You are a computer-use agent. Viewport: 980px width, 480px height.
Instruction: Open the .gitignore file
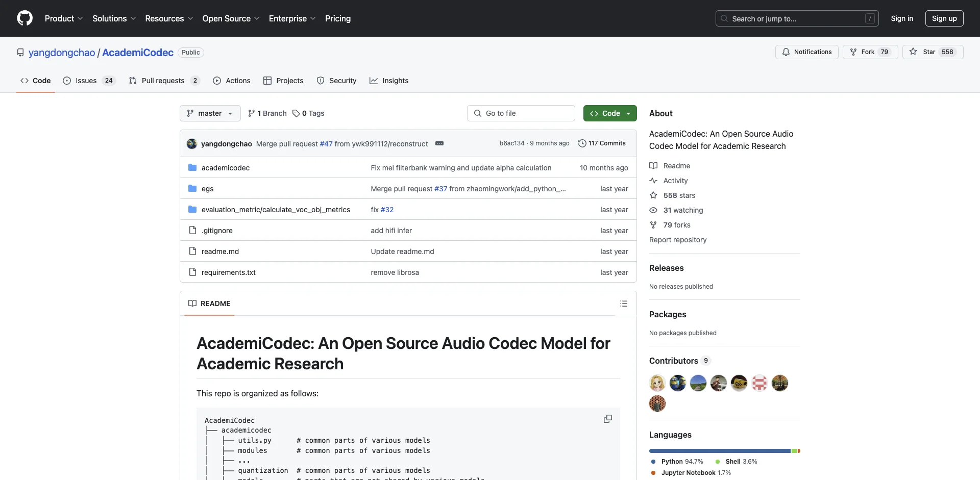217,231
